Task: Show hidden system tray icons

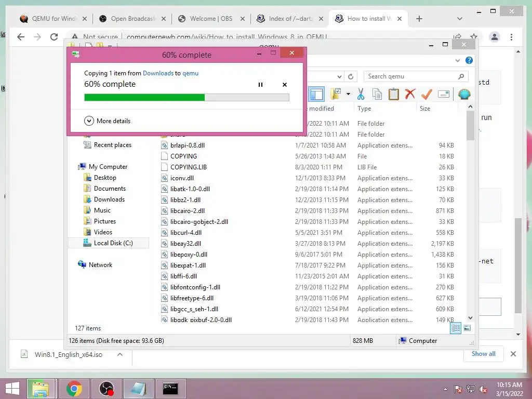Action: click(x=445, y=389)
